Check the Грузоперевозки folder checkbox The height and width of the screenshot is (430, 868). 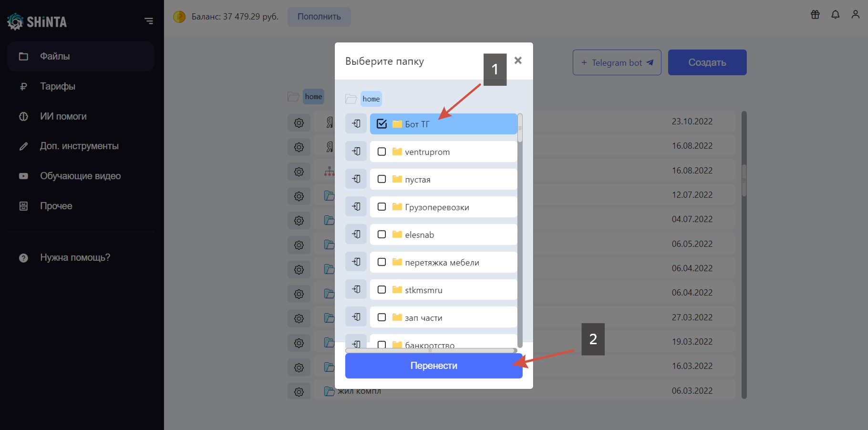[x=382, y=207]
